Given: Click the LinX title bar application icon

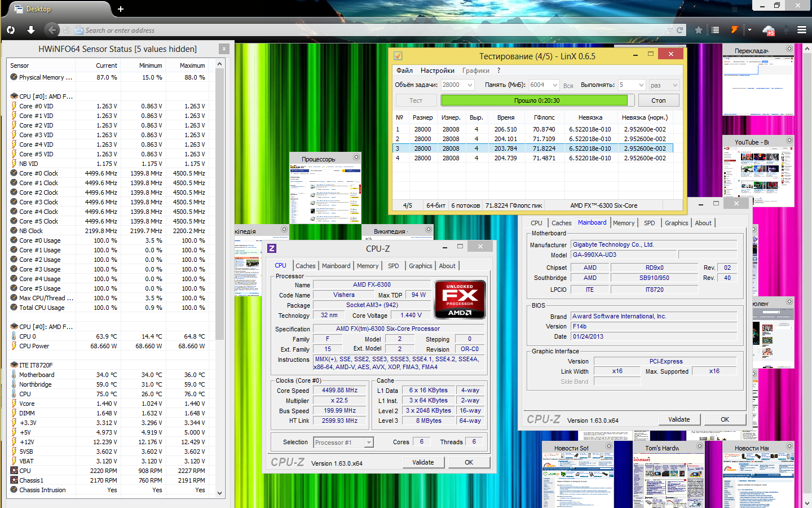Looking at the screenshot, I should coord(398,56).
